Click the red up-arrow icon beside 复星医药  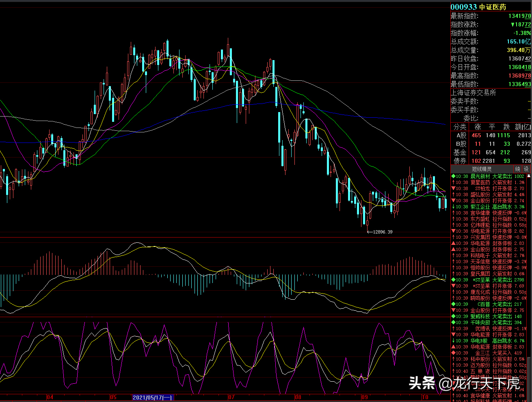click(x=453, y=182)
